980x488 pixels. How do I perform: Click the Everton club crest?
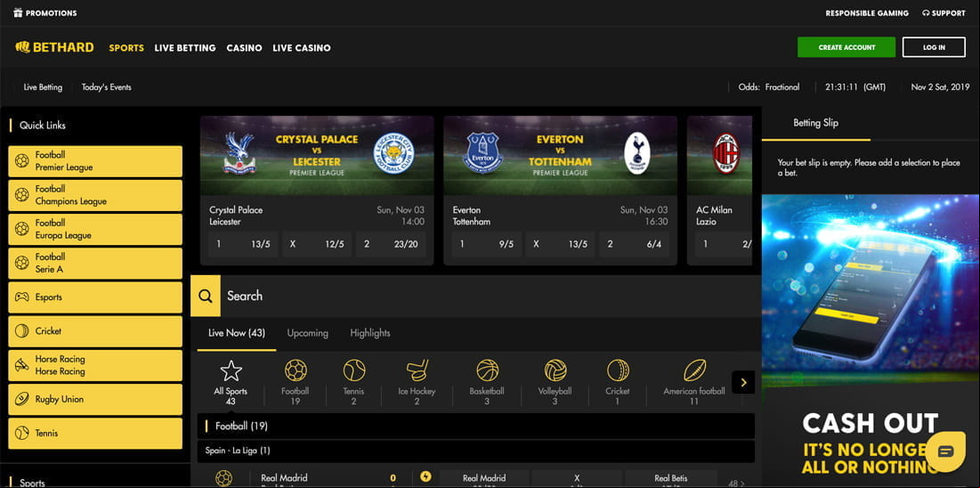click(x=482, y=152)
